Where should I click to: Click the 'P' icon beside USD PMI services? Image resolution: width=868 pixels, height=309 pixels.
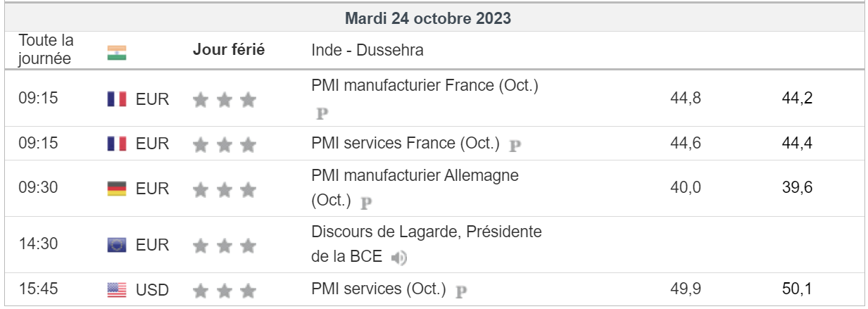(x=462, y=290)
